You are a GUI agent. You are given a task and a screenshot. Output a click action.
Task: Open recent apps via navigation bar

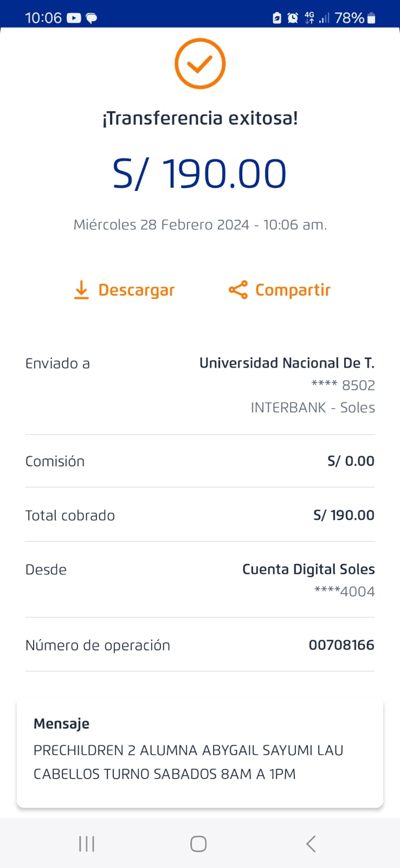[x=87, y=844]
